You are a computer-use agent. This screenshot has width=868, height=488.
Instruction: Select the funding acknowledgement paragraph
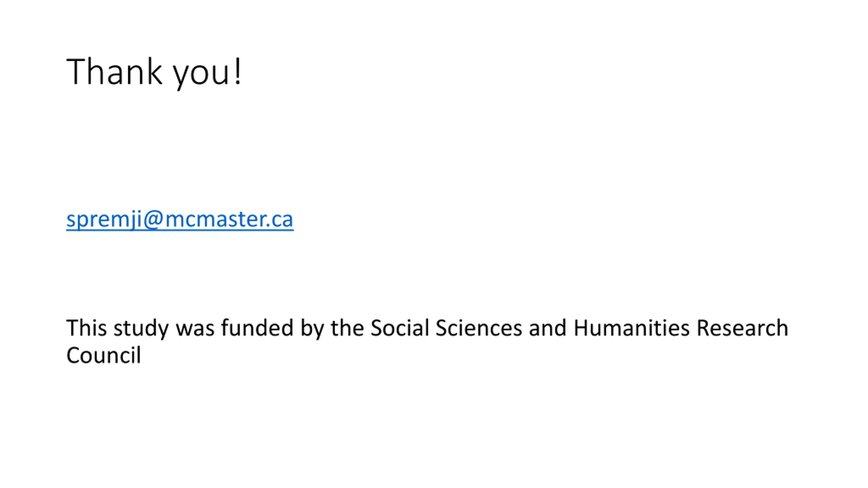point(427,341)
